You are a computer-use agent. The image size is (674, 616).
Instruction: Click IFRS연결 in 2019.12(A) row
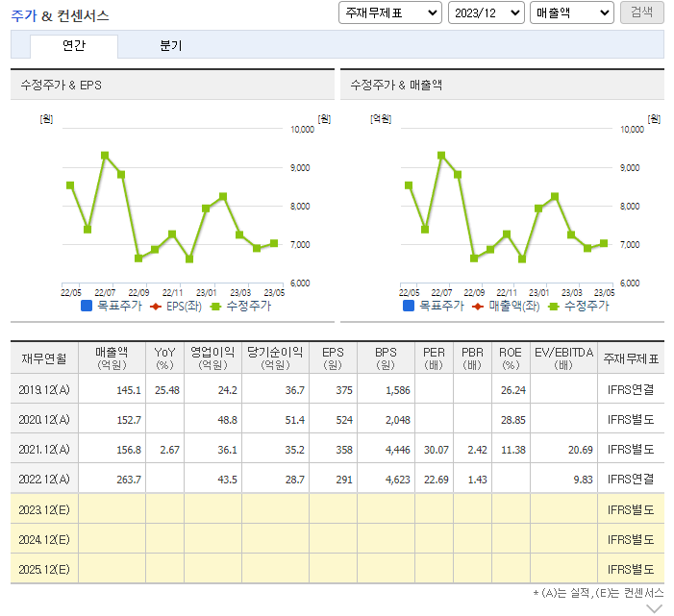(631, 389)
